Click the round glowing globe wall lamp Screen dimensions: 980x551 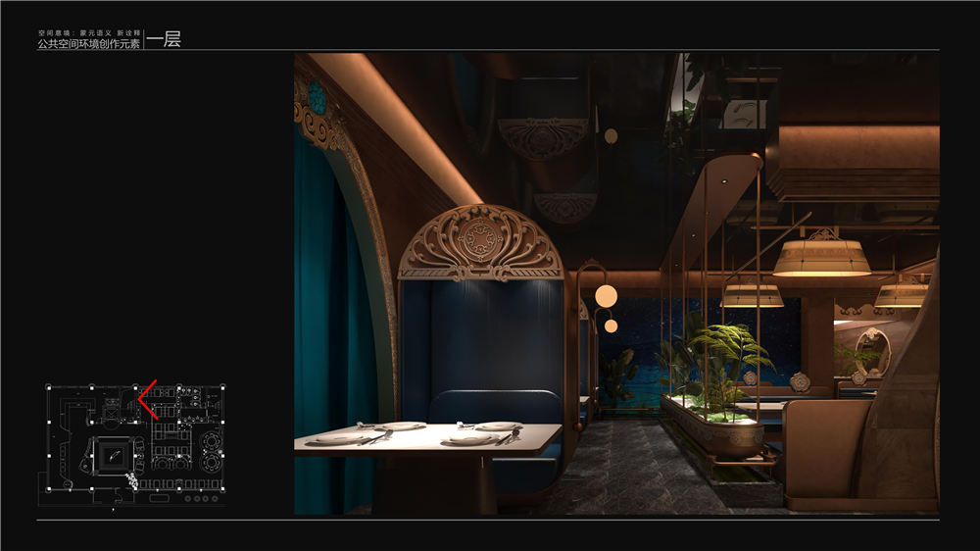(607, 294)
